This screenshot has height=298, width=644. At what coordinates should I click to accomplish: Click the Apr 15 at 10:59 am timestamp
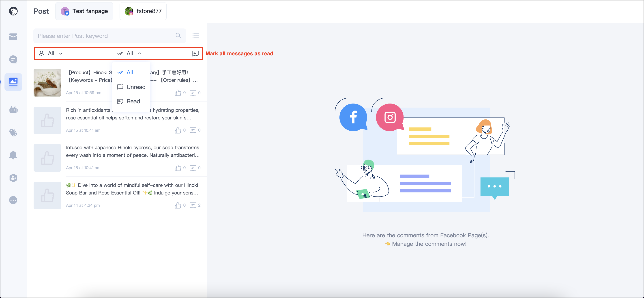[x=84, y=93]
